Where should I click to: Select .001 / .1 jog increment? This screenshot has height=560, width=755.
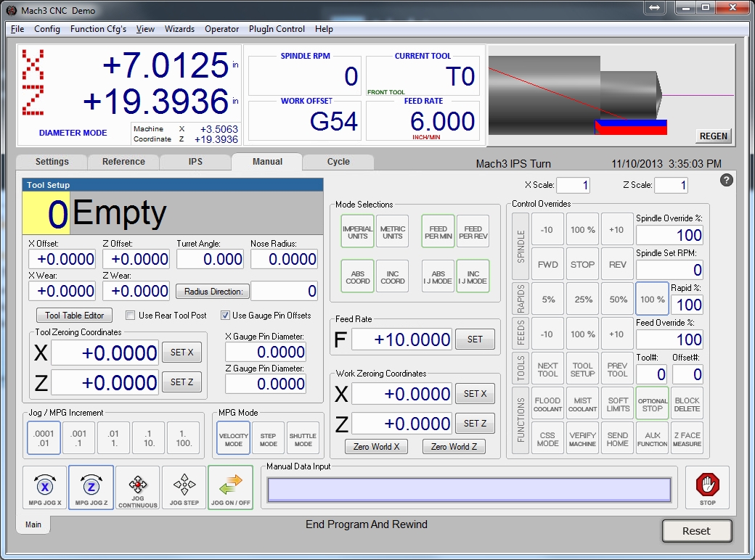point(78,438)
